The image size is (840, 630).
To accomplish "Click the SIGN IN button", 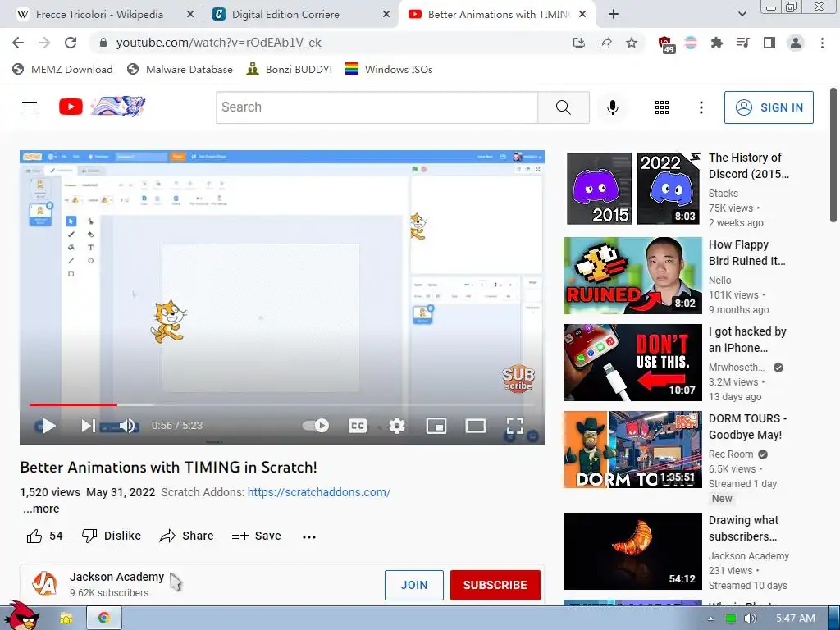I will pos(769,107).
